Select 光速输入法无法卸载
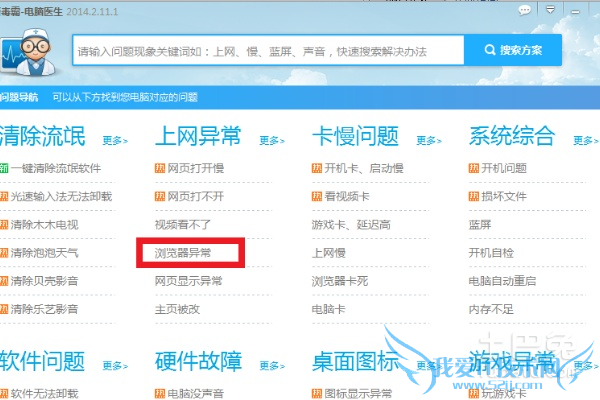 (61, 196)
